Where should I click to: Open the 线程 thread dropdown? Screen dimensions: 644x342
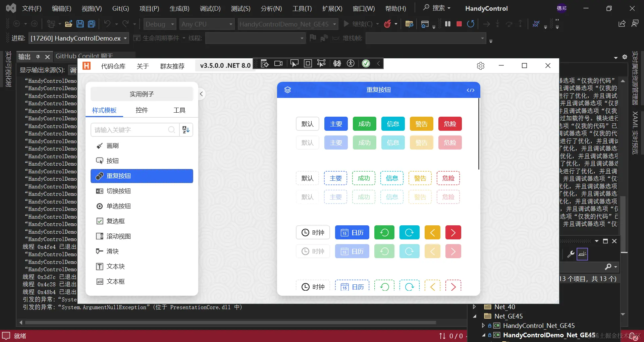(256, 38)
